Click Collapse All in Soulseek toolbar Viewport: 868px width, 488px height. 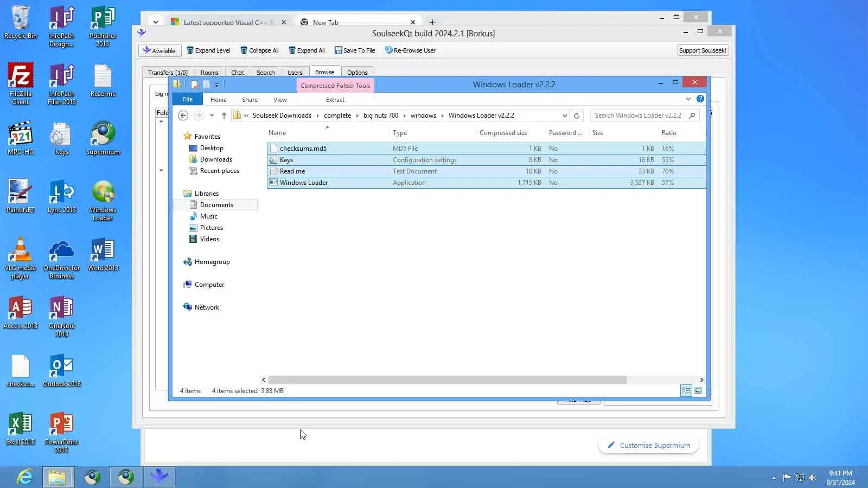[260, 50]
